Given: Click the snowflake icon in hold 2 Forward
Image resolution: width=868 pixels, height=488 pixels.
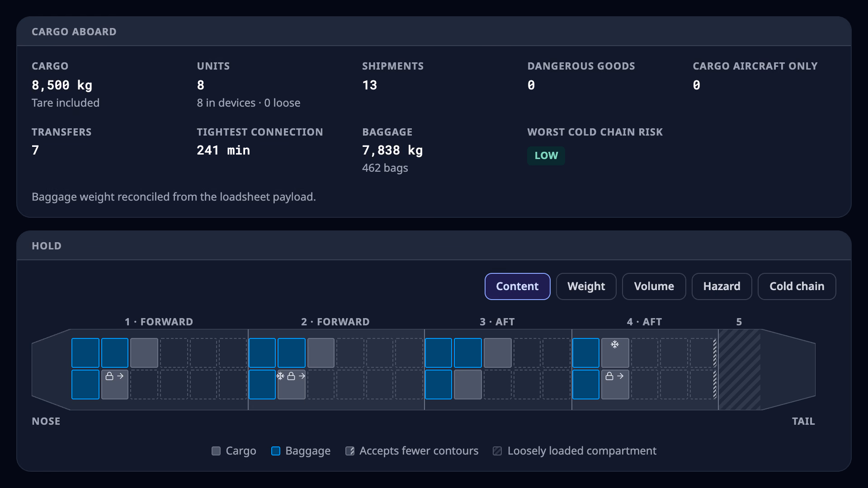Looking at the screenshot, I should (x=280, y=376).
